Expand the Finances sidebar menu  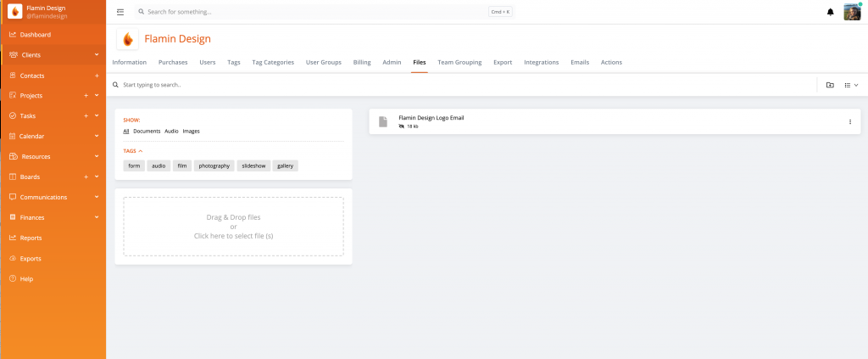tap(97, 217)
